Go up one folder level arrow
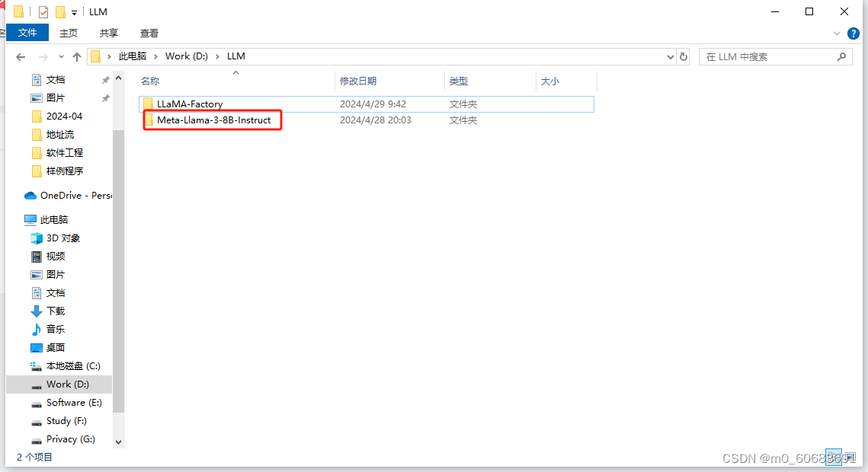This screenshot has width=868, height=472. (x=77, y=56)
